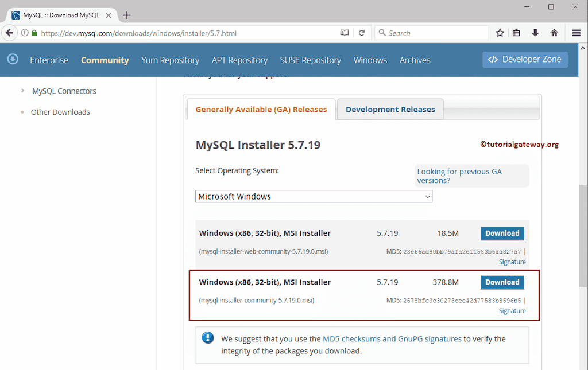Click the MD5 checksums and GnuPG signatures link
Viewport: 588px width, 370px height.
(392, 338)
